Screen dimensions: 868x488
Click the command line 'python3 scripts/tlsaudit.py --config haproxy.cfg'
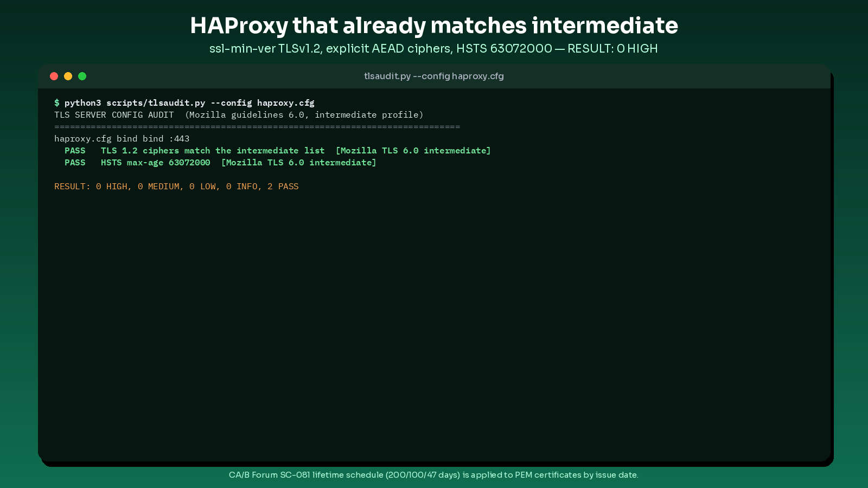tap(189, 102)
